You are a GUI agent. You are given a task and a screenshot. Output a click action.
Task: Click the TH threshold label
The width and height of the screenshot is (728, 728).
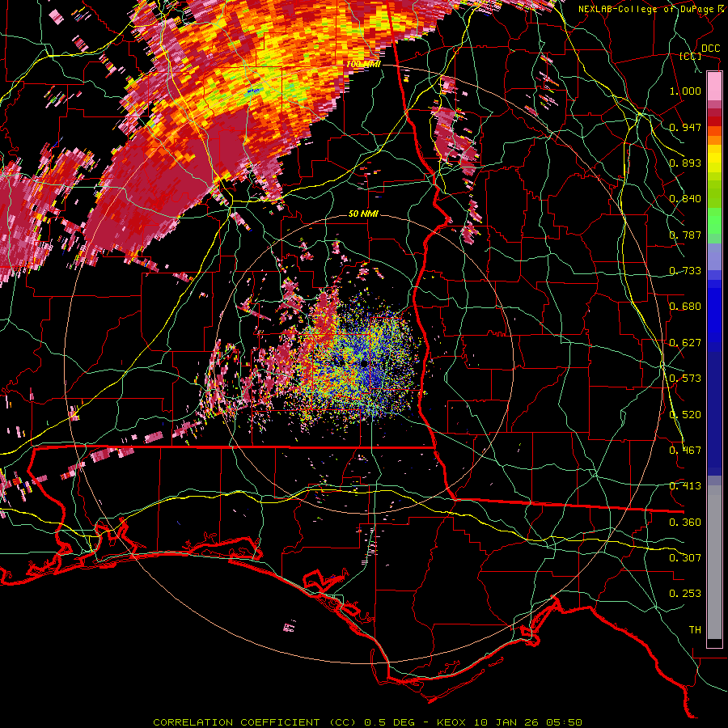(695, 630)
